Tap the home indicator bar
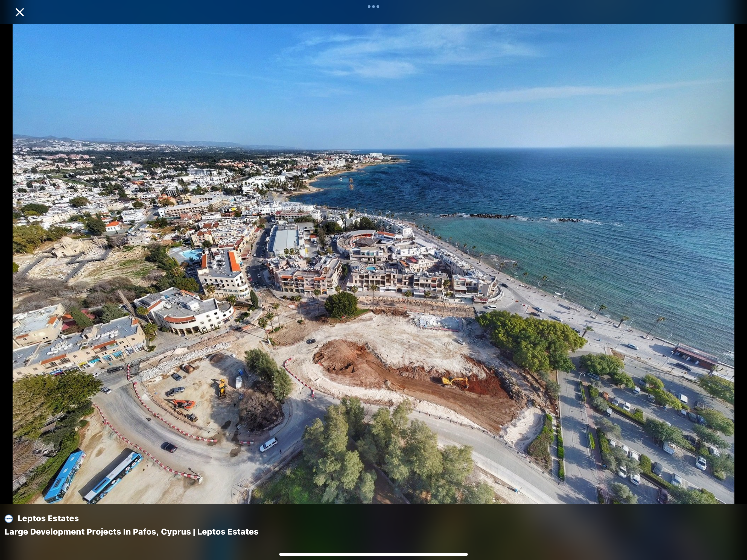Screen dimensions: 747x560 tap(373, 554)
